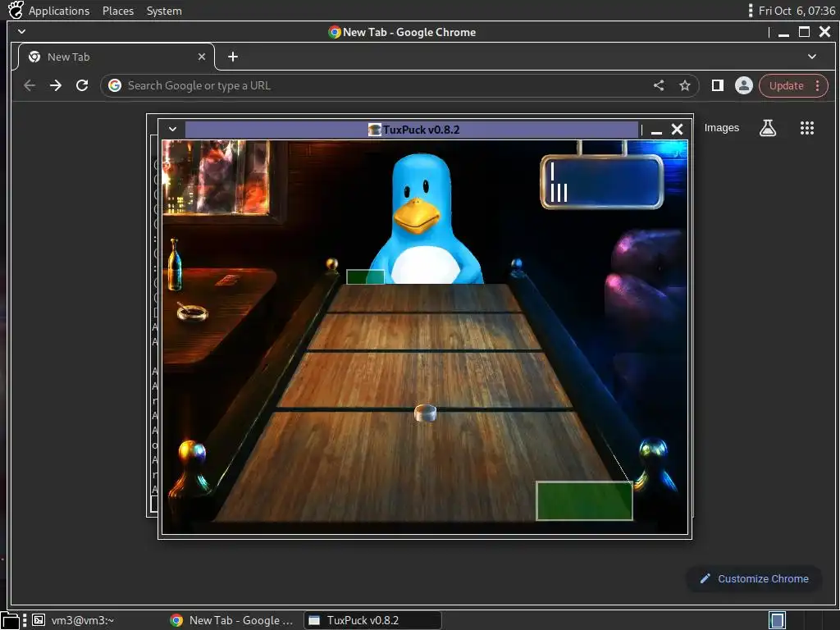The image size is (840, 630).
Task: Close the New Tab tab
Action: point(202,57)
